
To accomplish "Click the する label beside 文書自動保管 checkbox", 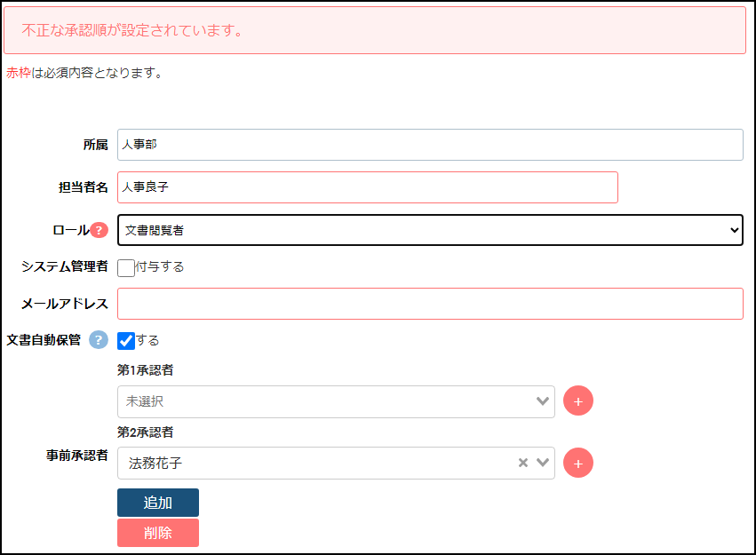I will click(147, 341).
